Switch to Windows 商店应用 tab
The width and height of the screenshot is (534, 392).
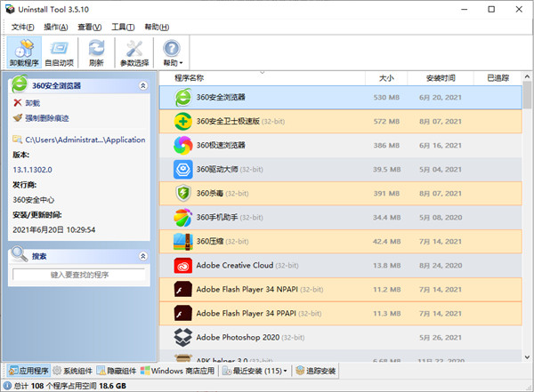[x=178, y=371]
